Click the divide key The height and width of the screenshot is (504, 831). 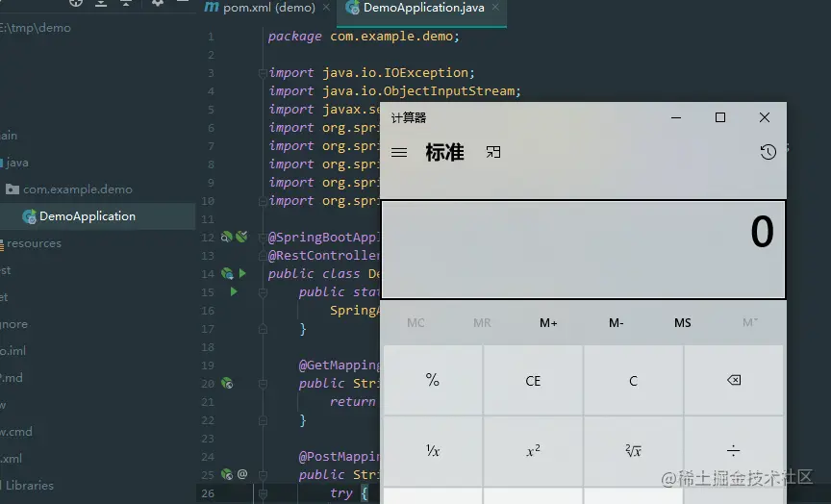734,450
